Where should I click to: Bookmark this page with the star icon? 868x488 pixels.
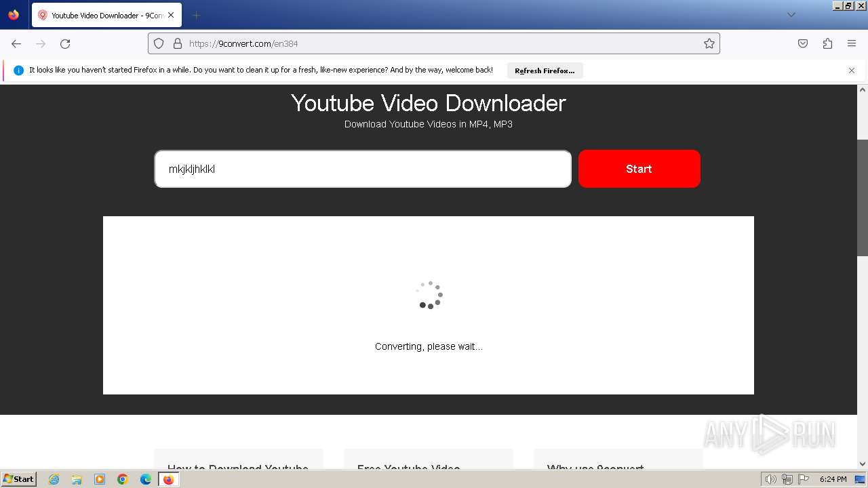point(709,43)
